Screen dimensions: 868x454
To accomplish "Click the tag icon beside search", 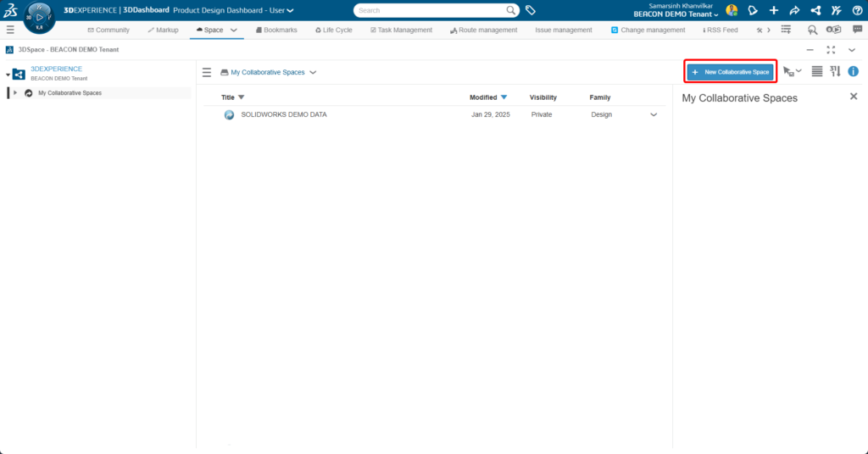I will (x=531, y=10).
